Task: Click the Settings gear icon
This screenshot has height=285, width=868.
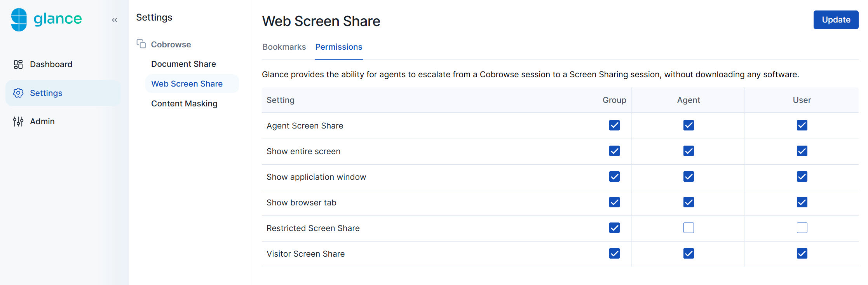Action: 18,93
